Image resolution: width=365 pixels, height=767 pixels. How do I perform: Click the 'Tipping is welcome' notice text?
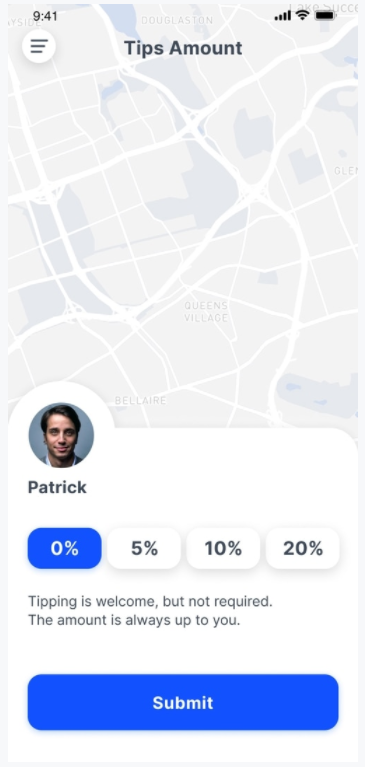(150, 601)
